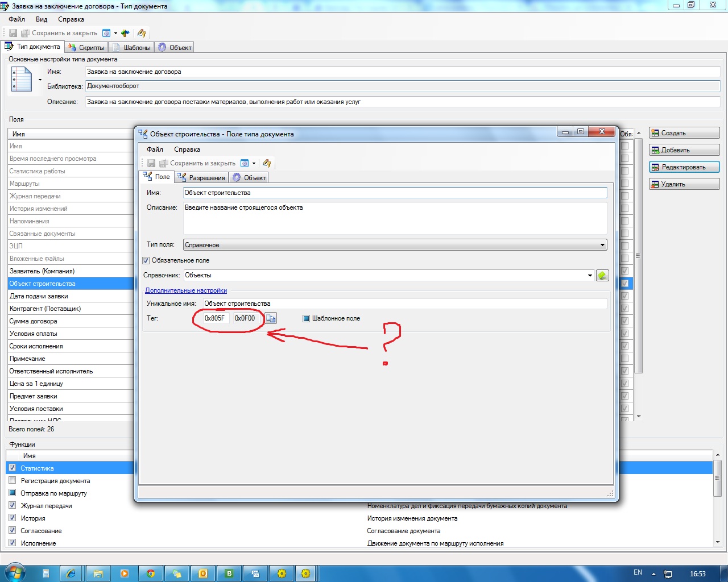Click the Уникальное имя input field
Image resolution: width=728 pixels, height=582 pixels.
coord(404,304)
